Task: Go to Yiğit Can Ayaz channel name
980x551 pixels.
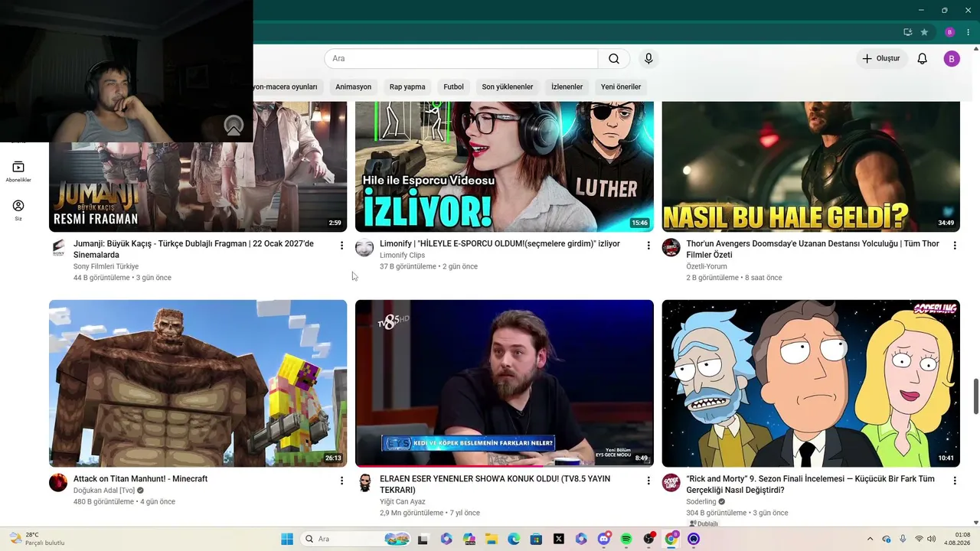Action: pos(403,502)
